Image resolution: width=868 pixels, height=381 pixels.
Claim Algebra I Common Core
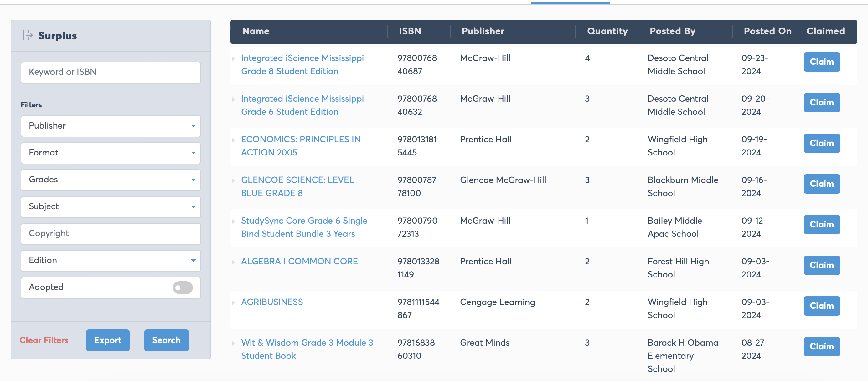pos(822,266)
